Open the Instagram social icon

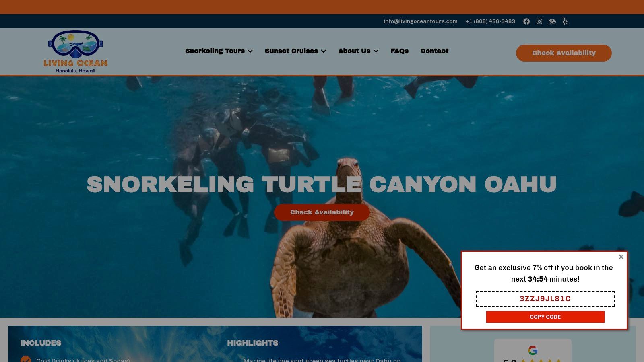click(539, 21)
